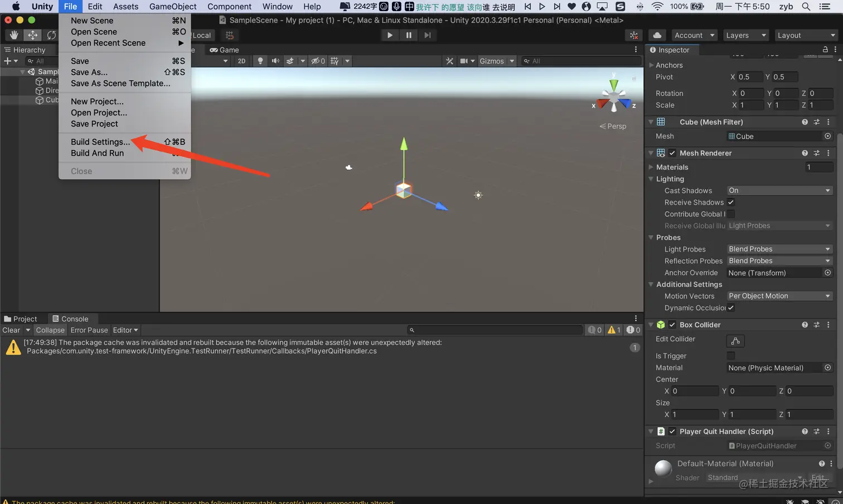Toggle scene lighting bulb icon
The image size is (843, 504).
pos(260,61)
